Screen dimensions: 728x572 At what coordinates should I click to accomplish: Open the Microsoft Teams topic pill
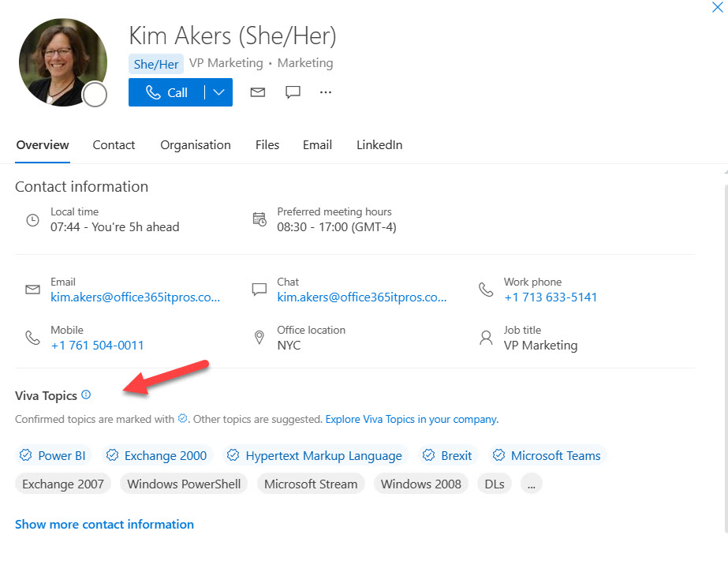(x=547, y=455)
